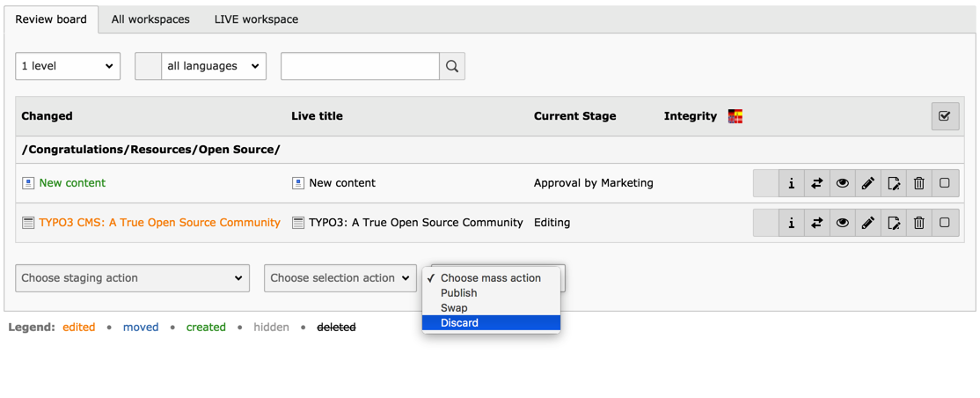This screenshot has height=398, width=980.
Task: Toggle the select-all checkbox in table header
Action: click(944, 116)
